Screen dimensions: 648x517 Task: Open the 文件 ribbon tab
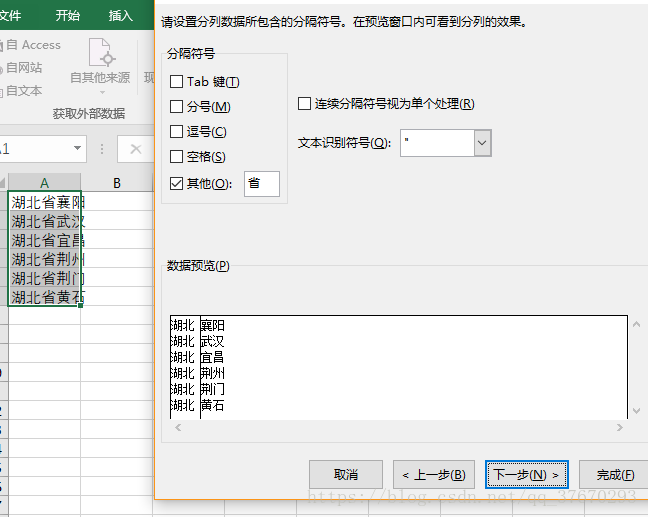pyautogui.click(x=10, y=15)
